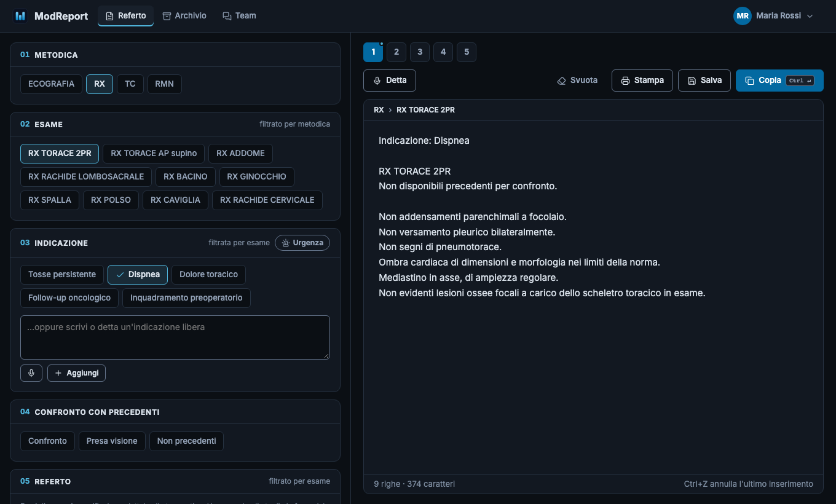This screenshot has height=504, width=836.
Task: Switch to report slot 3
Action: coord(420,52)
